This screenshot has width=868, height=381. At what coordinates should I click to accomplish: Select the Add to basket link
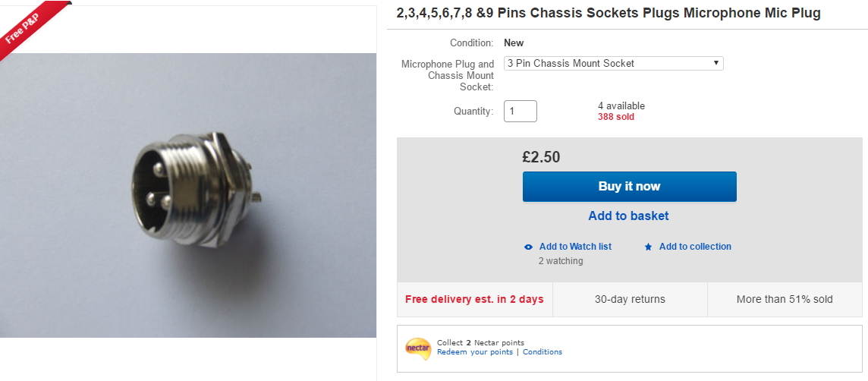tap(628, 216)
